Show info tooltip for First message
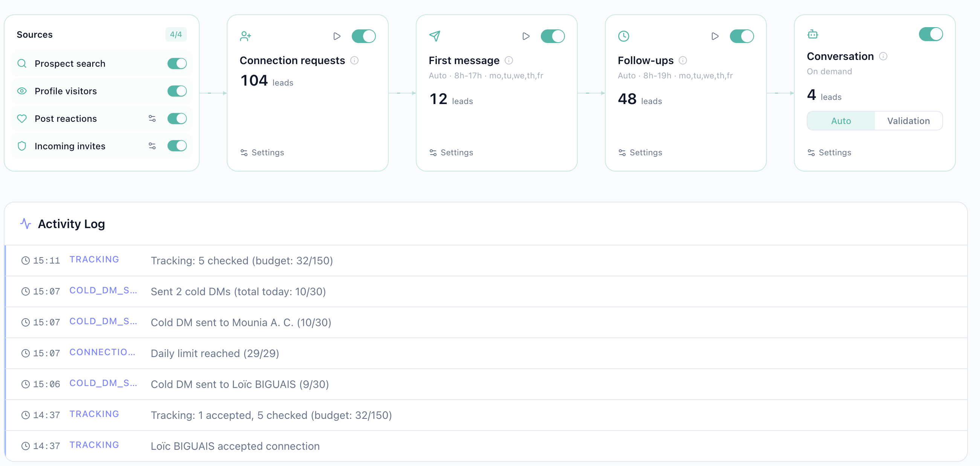 [x=508, y=60]
